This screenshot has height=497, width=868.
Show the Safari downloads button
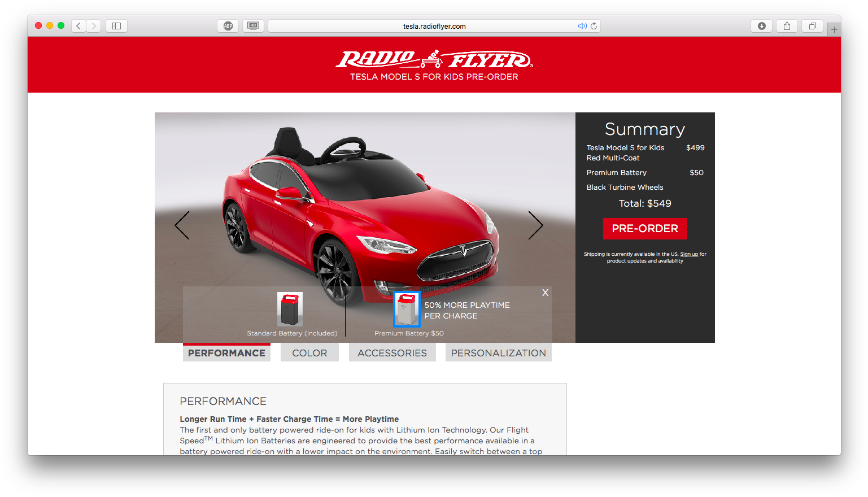(x=761, y=26)
